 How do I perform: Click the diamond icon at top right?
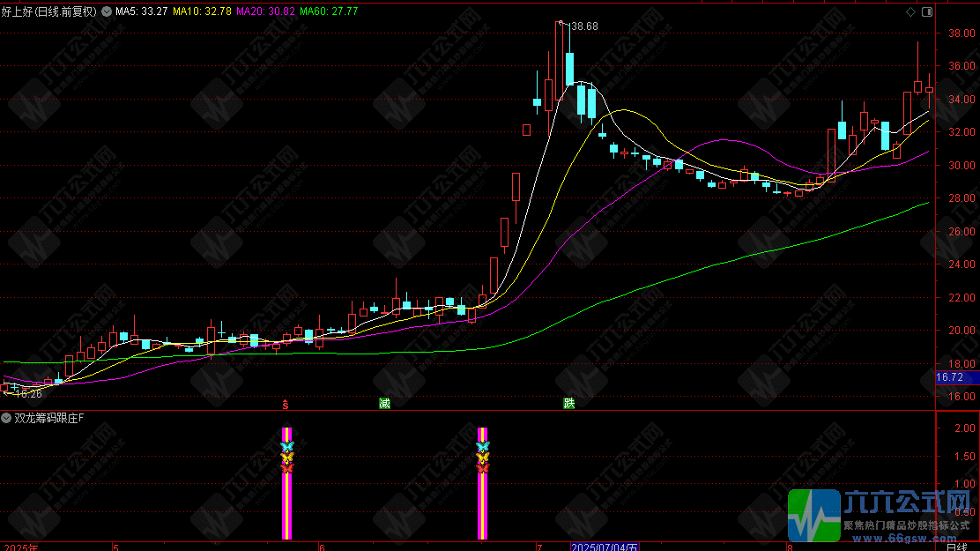click(910, 11)
